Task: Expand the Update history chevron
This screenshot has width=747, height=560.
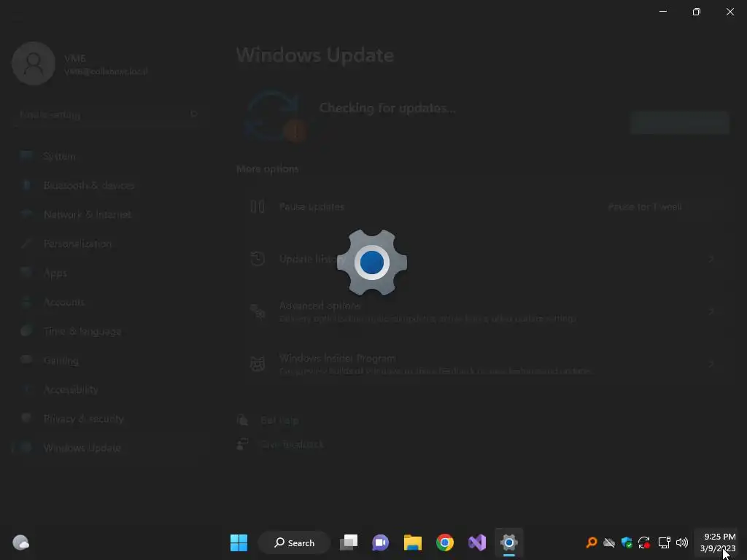Action: click(x=711, y=259)
